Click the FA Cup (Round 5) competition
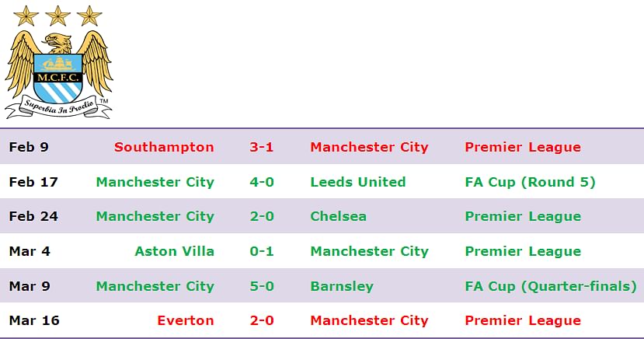The image size is (644, 339). [x=530, y=182]
